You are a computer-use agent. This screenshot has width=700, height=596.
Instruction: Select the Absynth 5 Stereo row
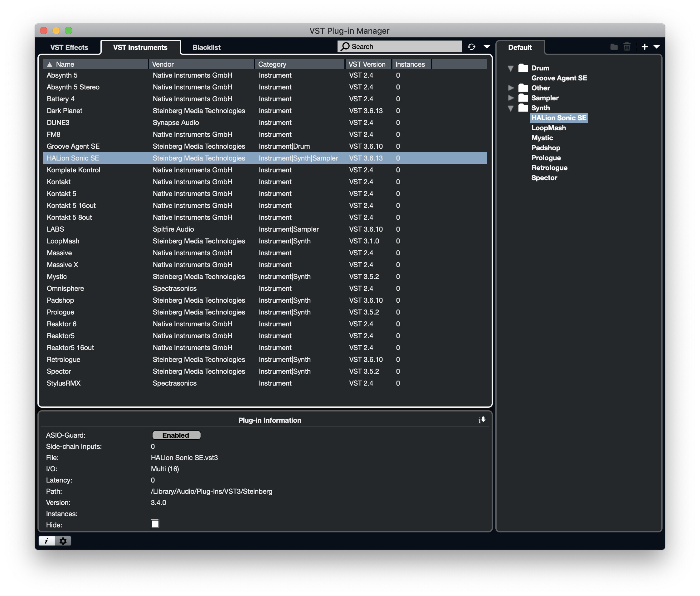(x=265, y=87)
